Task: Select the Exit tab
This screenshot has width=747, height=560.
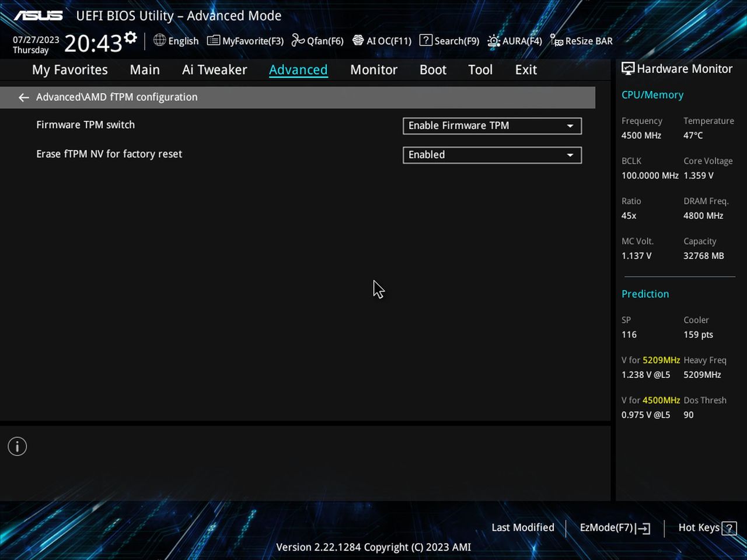Action: tap(526, 70)
